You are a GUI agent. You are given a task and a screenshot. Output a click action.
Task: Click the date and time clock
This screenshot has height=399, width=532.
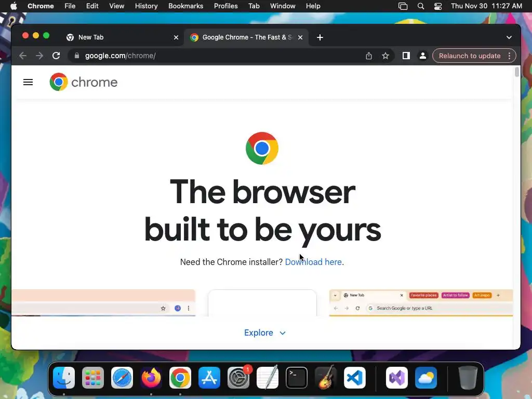(x=486, y=6)
